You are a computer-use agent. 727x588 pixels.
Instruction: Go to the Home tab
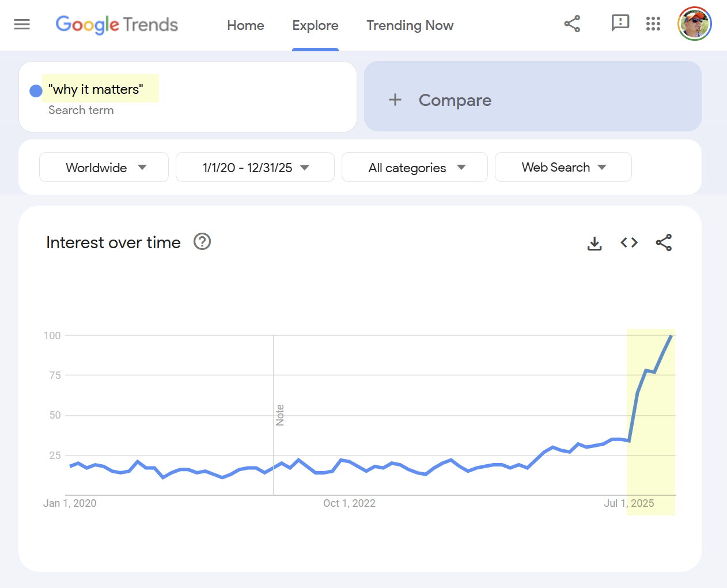[x=245, y=25]
